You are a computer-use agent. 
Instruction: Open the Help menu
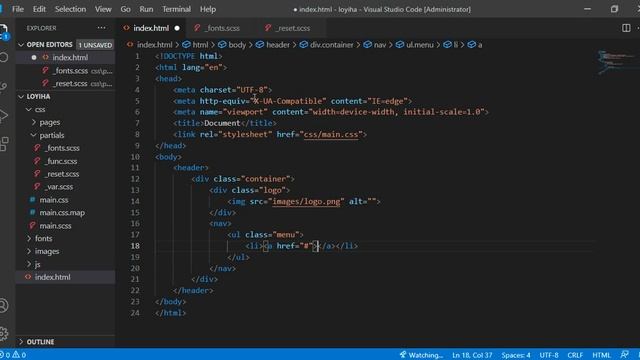(208, 9)
